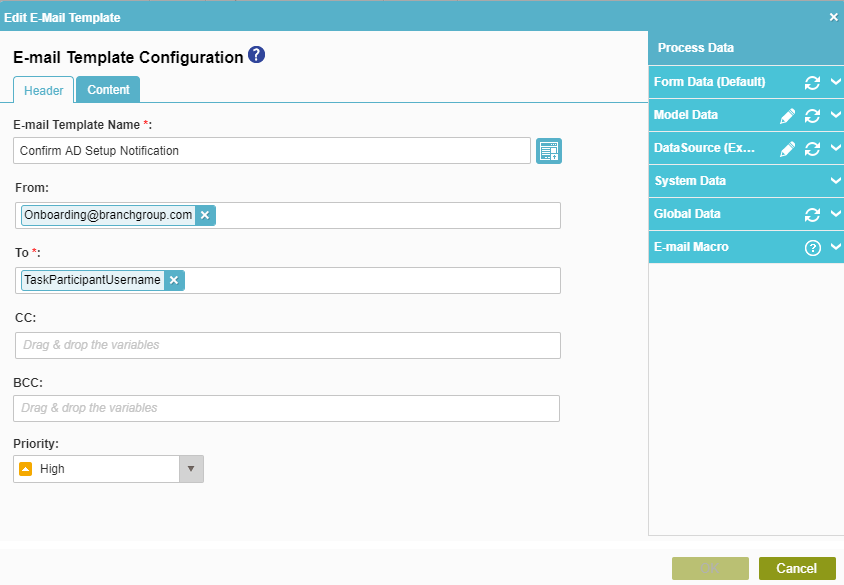This screenshot has height=585, width=844.
Task: Refresh the DataSource section
Action: (x=812, y=149)
